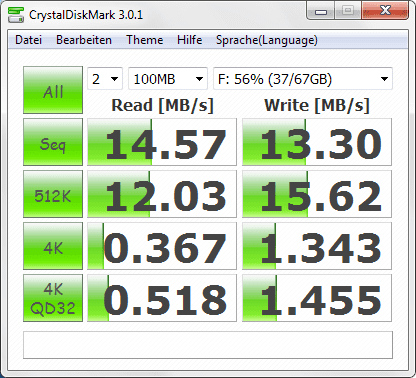Open the Theme menu
The width and height of the screenshot is (416, 378).
pyautogui.click(x=144, y=40)
